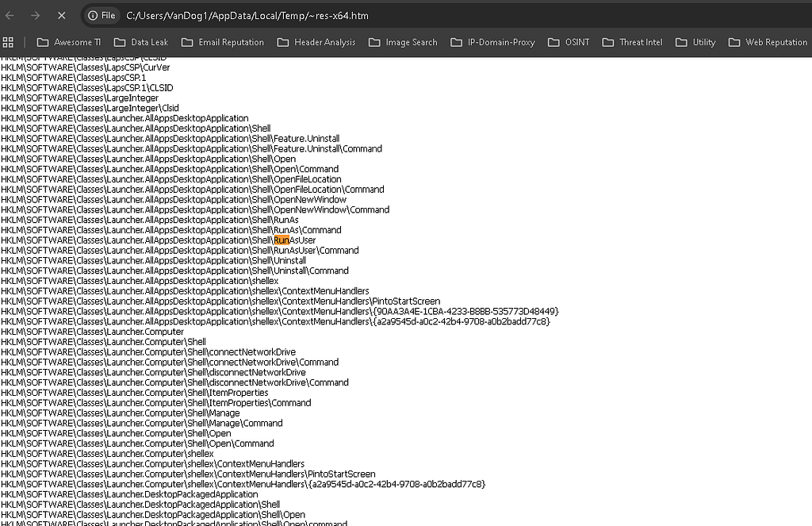Click the browser forward arrow

click(35, 16)
